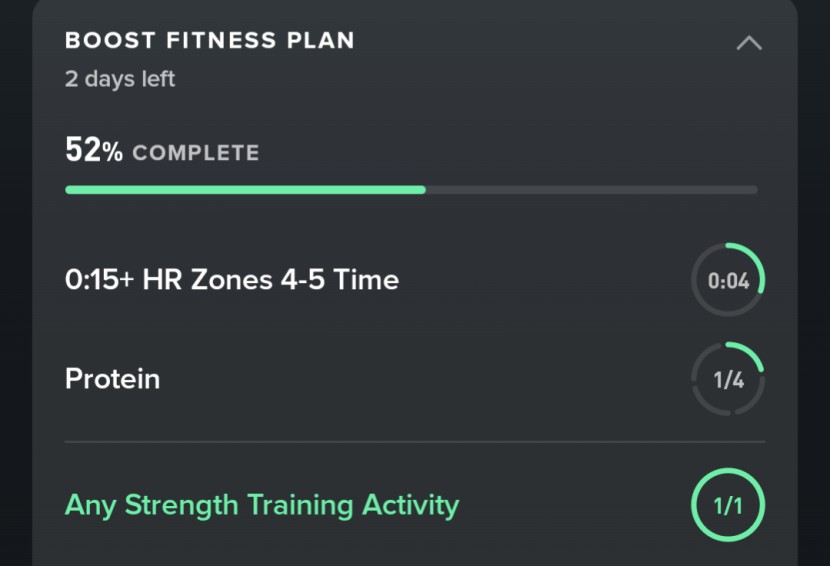
Task: Tap the 0:04 HR zones progress ring
Action: click(728, 280)
